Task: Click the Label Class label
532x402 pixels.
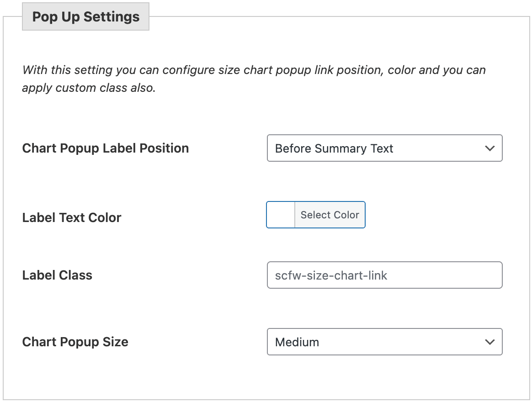Action: pyautogui.click(x=57, y=275)
